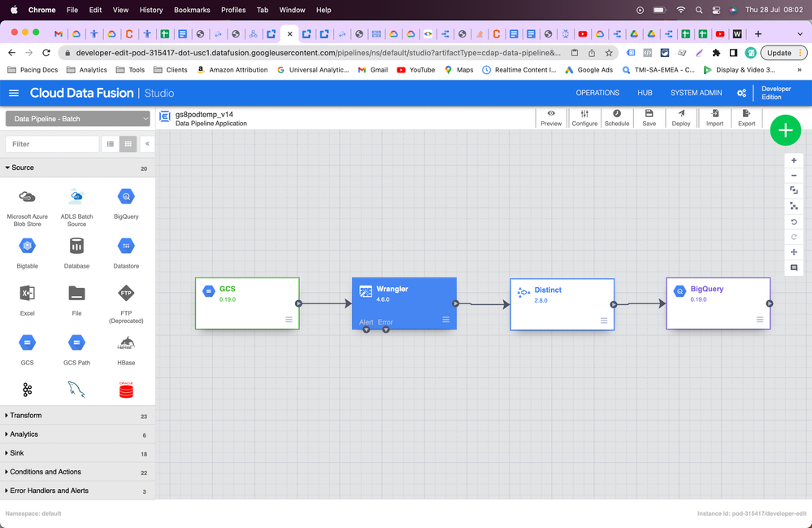Open the Preview mode in the toolbar
812x528 pixels.
click(551, 118)
